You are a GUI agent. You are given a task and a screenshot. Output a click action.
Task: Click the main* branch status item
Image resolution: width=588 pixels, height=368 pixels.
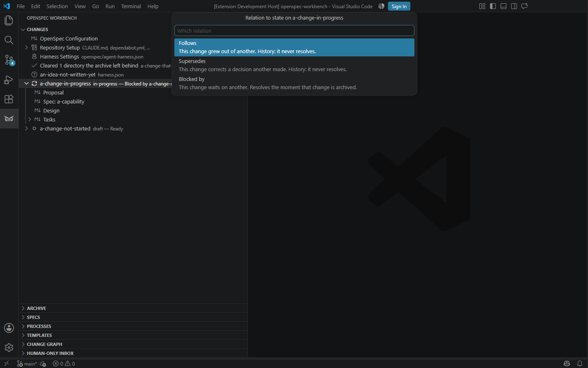point(27,364)
